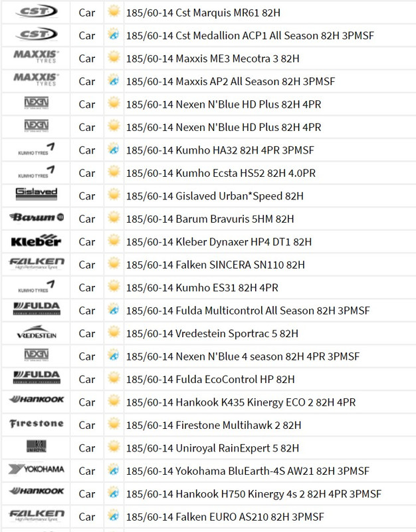
Task: Click Hankook logo in H750 Kinergy 4s row
Action: (x=37, y=491)
